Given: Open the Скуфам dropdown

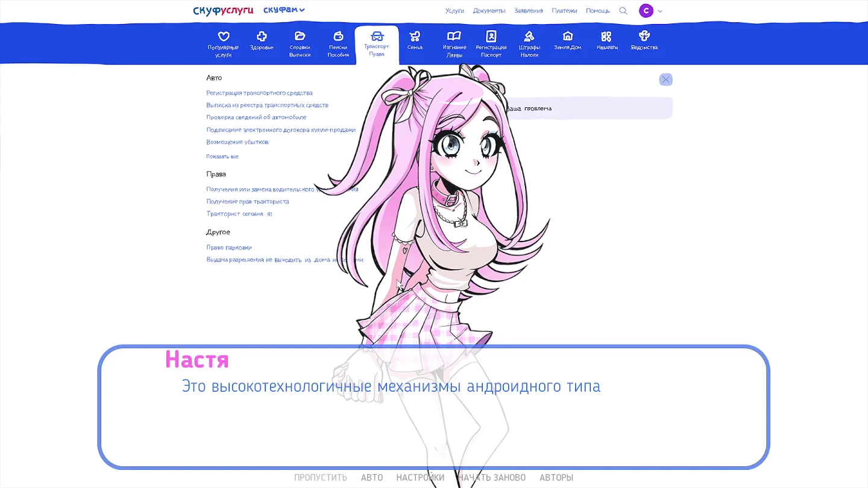Looking at the screenshot, I should coord(284,10).
